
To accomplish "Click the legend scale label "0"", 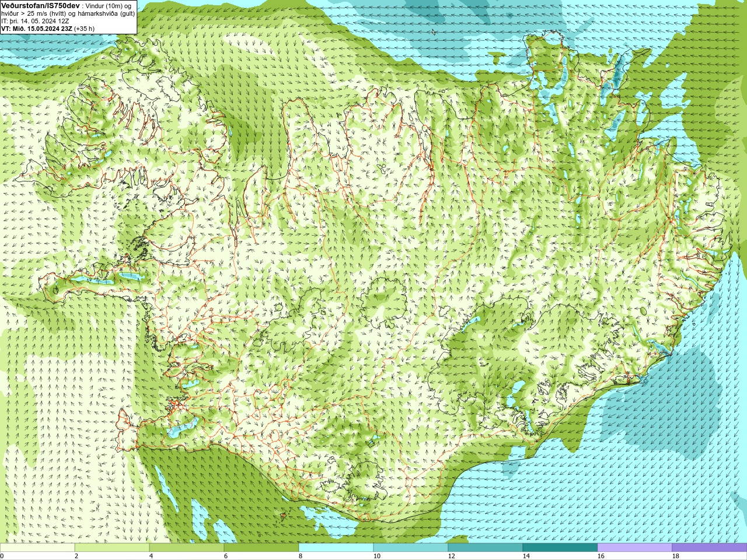I will [x=2, y=556].
